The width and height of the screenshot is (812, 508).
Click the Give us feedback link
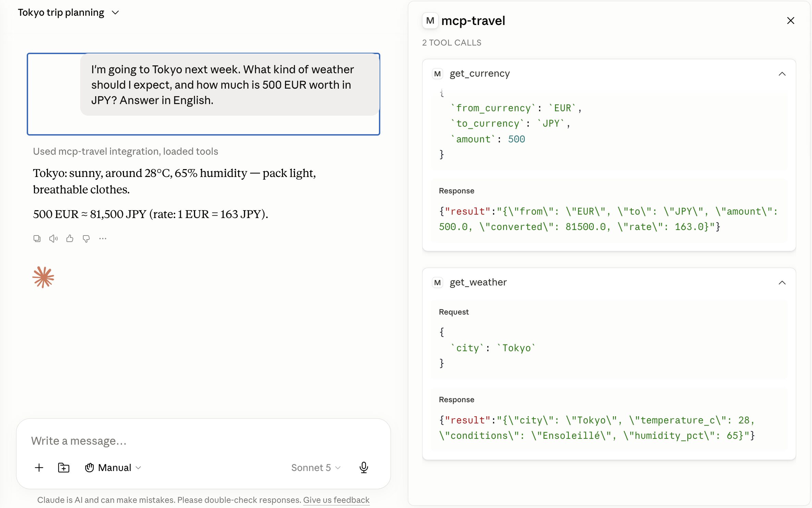click(x=336, y=500)
